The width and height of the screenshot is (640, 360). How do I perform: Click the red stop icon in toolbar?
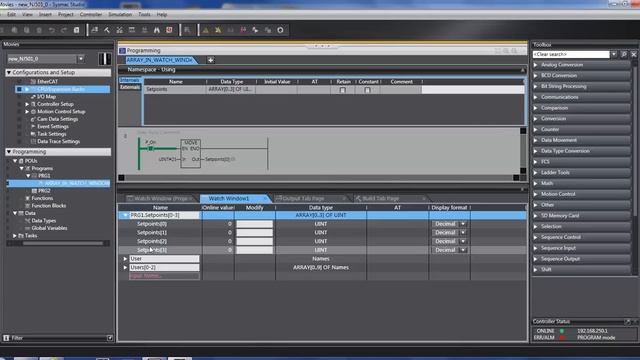(x=169, y=30)
